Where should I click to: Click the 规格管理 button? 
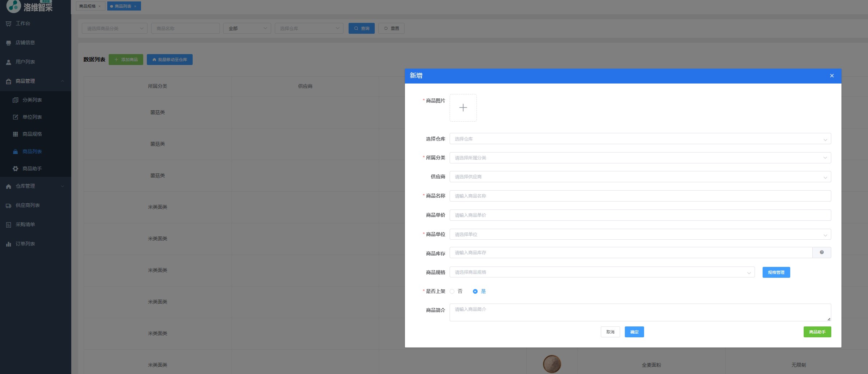click(776, 272)
